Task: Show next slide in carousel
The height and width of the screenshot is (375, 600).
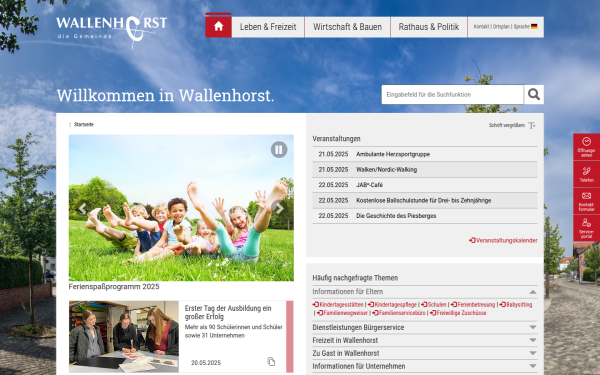Action: tap(279, 208)
